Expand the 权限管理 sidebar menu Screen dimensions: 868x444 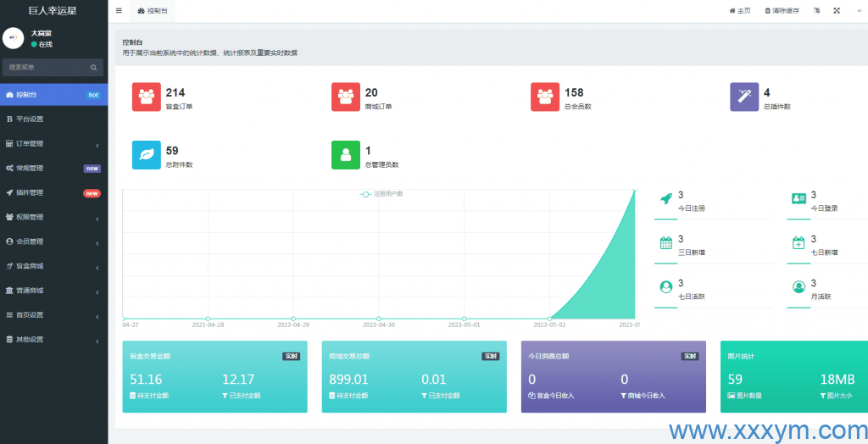click(x=53, y=217)
